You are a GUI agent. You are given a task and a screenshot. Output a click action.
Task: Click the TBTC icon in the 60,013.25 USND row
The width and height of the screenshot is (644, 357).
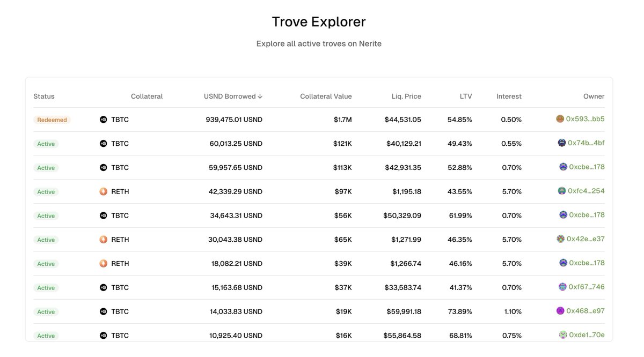coord(104,144)
